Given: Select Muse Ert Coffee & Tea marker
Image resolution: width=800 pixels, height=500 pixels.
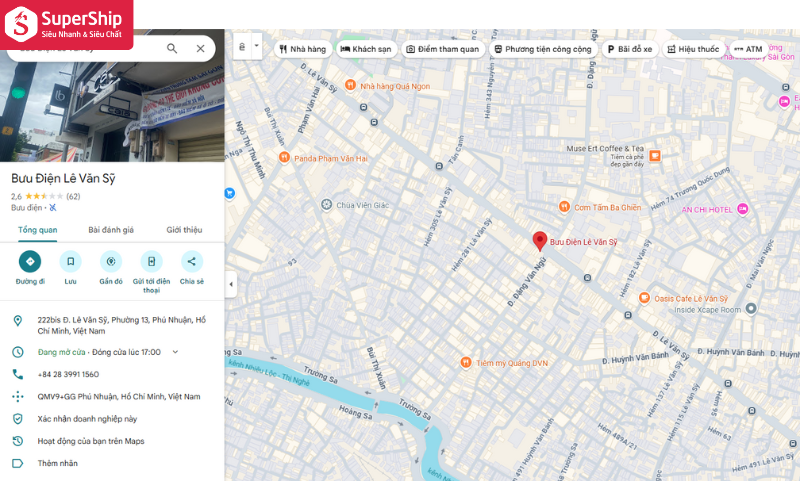Looking at the screenshot, I should pyautogui.click(x=655, y=156).
